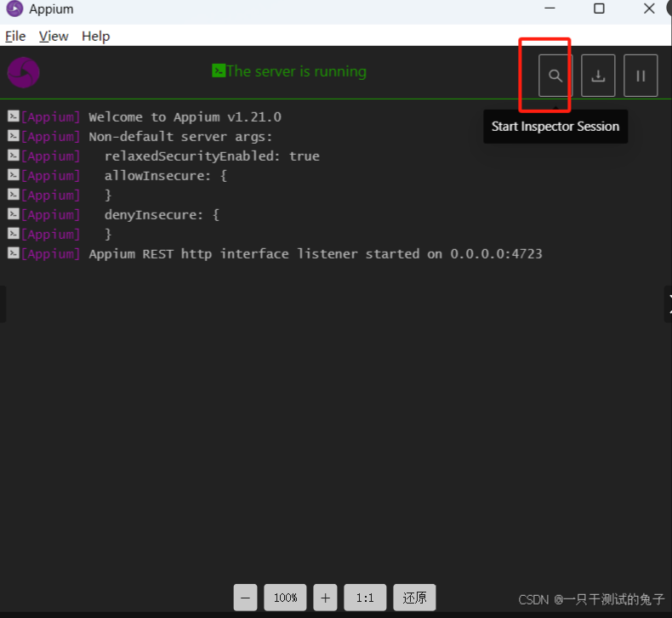Select 'The server is running' status text
This screenshot has height=618, width=672.
pyautogui.click(x=297, y=71)
